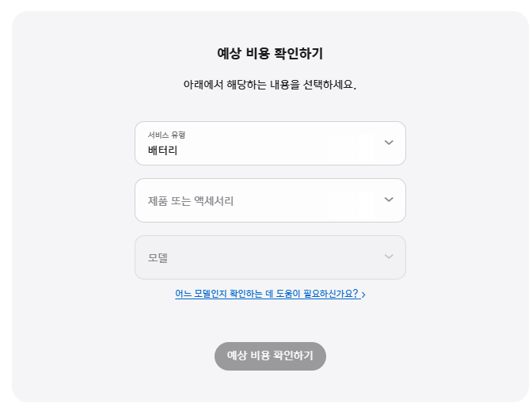Image resolution: width=532 pixels, height=407 pixels.
Task: Get help identifying which model you have
Action: (x=266, y=294)
